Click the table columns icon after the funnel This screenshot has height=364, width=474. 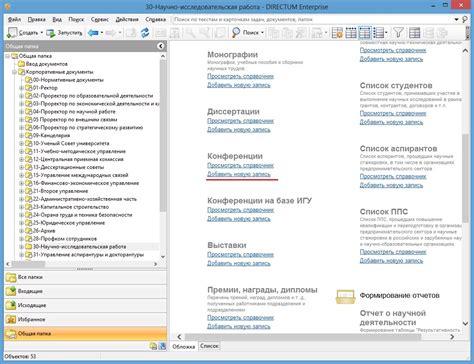pyautogui.click(x=414, y=33)
